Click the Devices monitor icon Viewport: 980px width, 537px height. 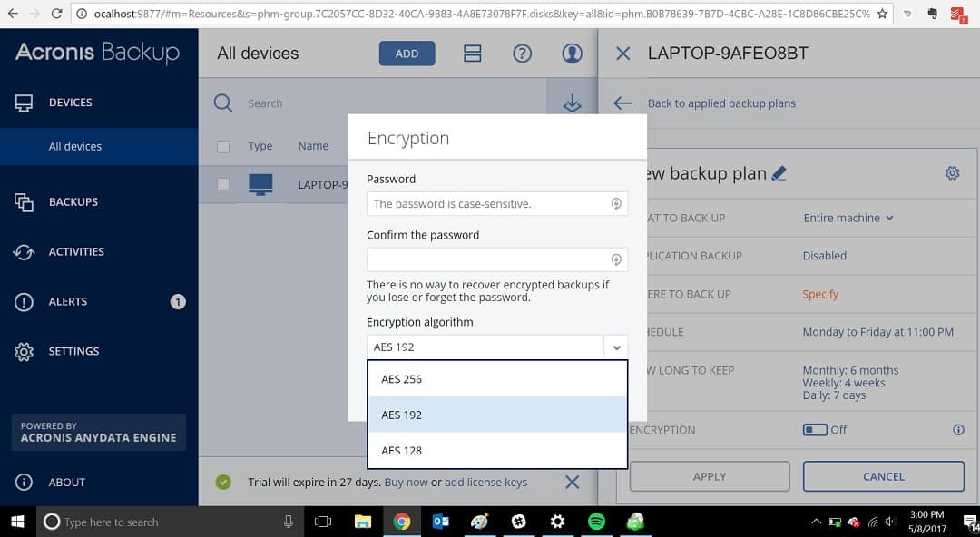coord(24,103)
